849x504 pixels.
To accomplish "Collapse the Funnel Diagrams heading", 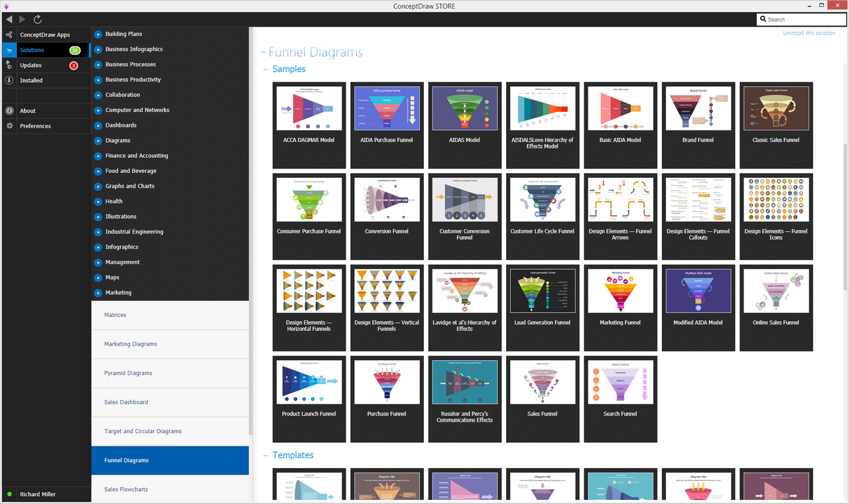I will point(263,52).
